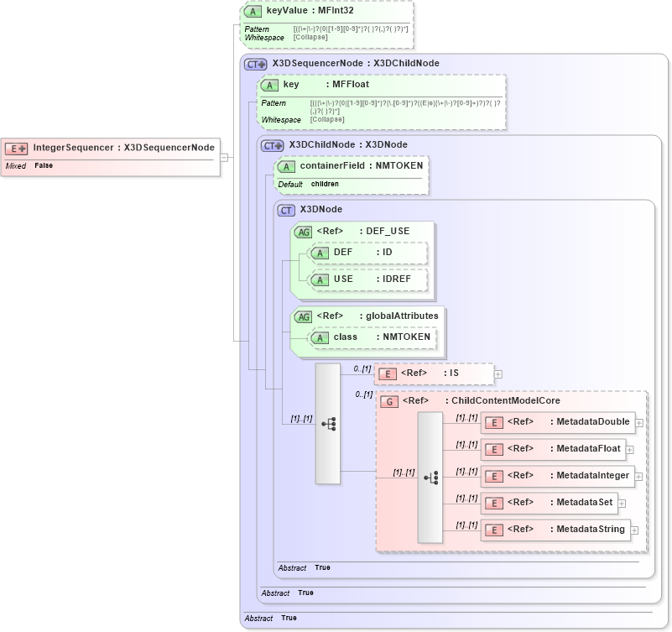The height and width of the screenshot is (632, 672).
Task: Expand the IS element reference
Action: [497, 374]
